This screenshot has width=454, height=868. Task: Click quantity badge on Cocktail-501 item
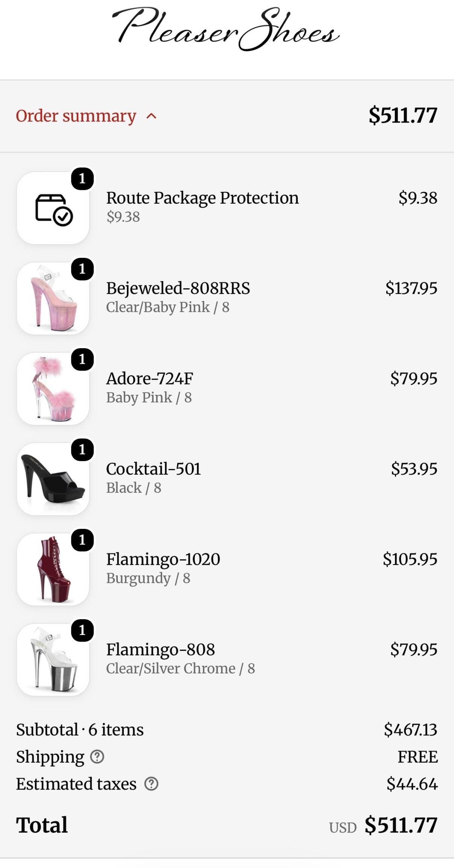coord(82,449)
